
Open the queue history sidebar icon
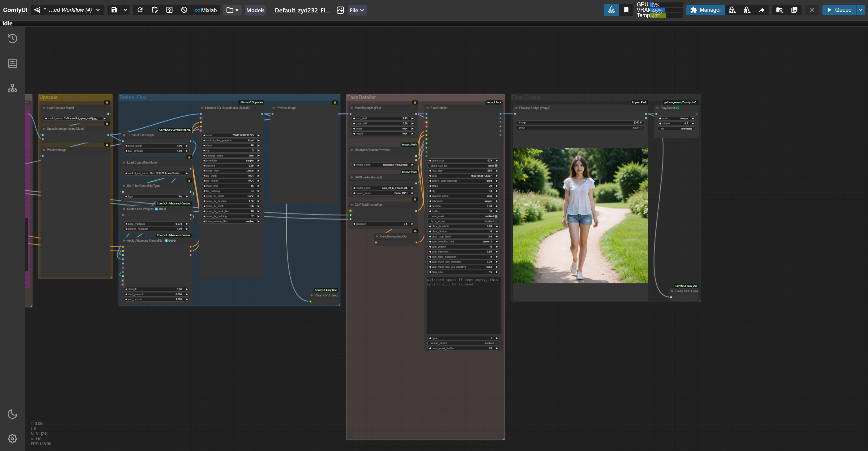pyautogui.click(x=12, y=38)
